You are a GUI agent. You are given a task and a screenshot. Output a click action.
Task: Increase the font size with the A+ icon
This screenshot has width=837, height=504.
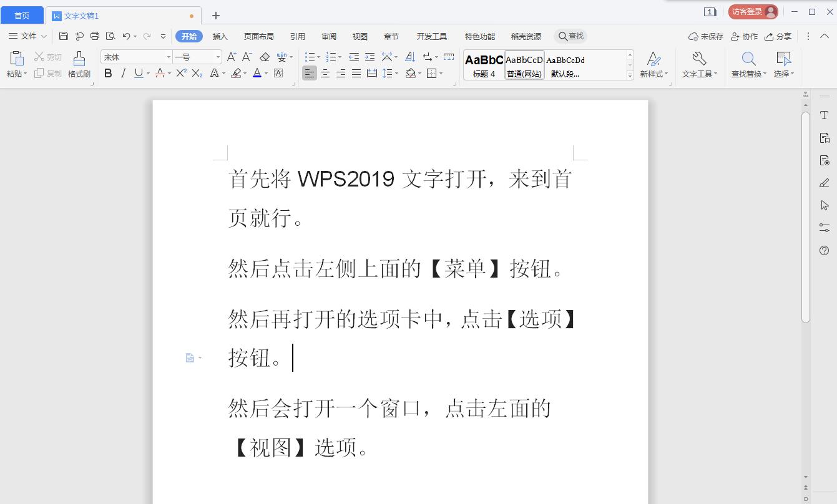(x=230, y=56)
